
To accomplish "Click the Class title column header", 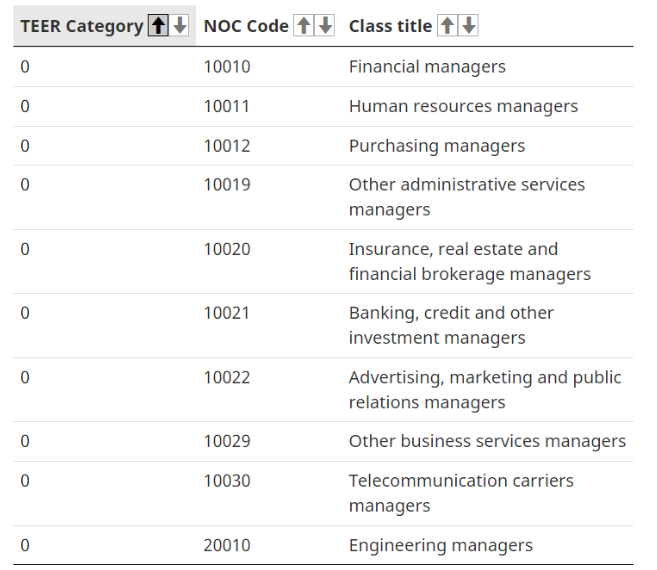I will tap(390, 26).
